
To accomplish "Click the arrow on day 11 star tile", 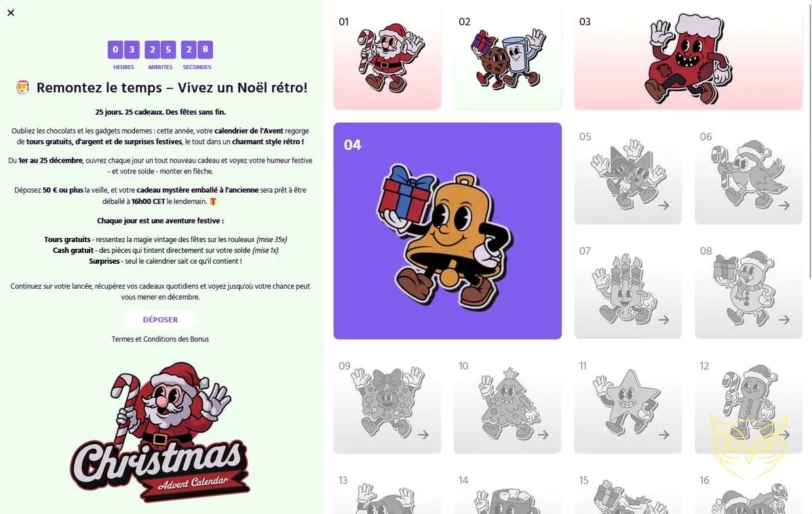I will pos(664,435).
